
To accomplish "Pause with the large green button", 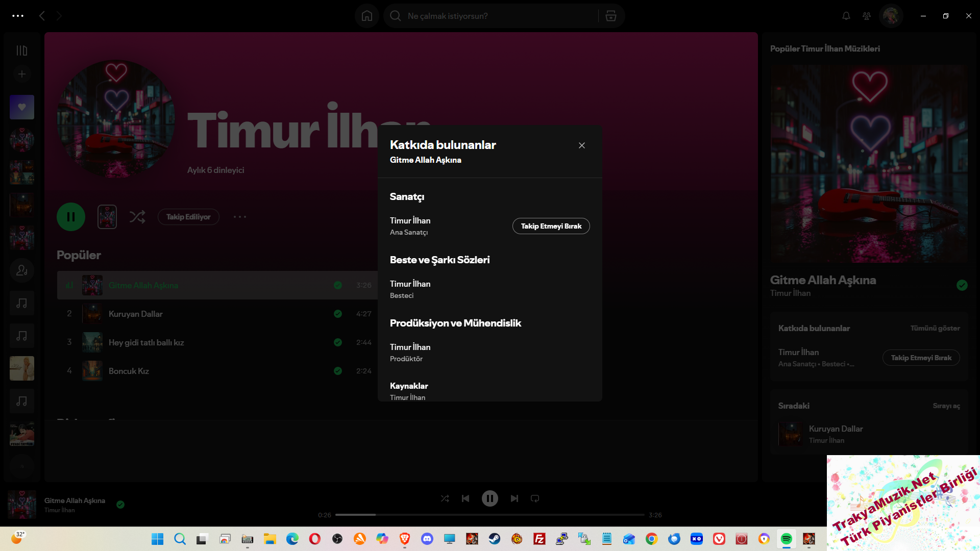I will tap(71, 217).
